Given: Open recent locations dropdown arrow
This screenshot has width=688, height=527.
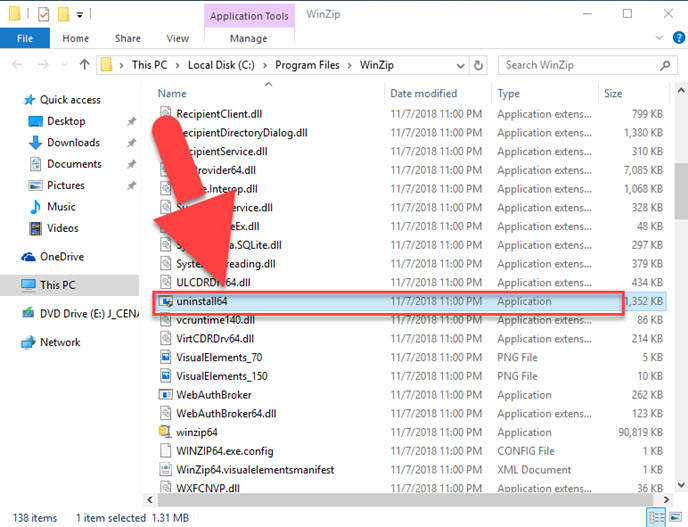Looking at the screenshot, I should [64, 65].
